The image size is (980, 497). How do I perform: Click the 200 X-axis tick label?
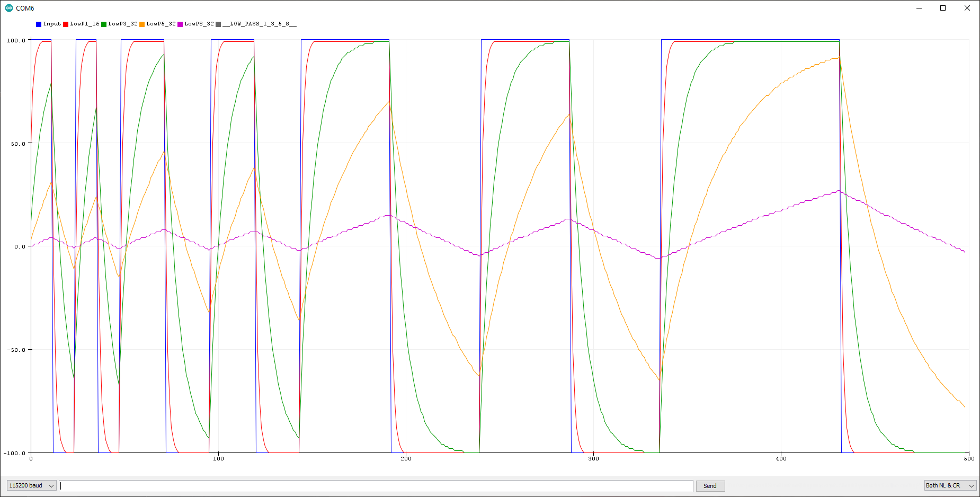[406, 459]
